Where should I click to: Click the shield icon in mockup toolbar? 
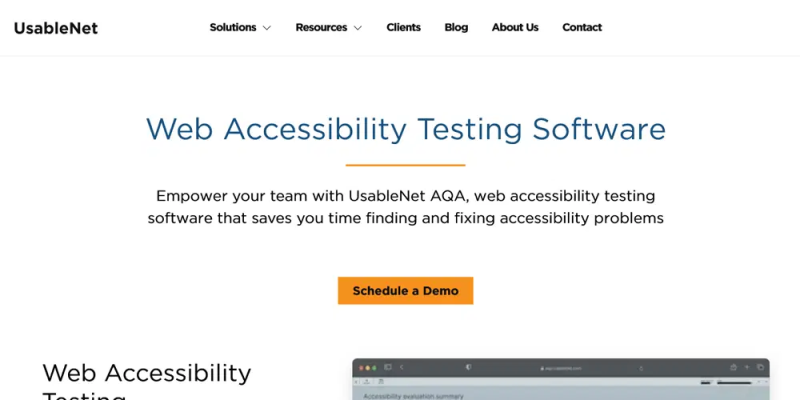(469, 367)
